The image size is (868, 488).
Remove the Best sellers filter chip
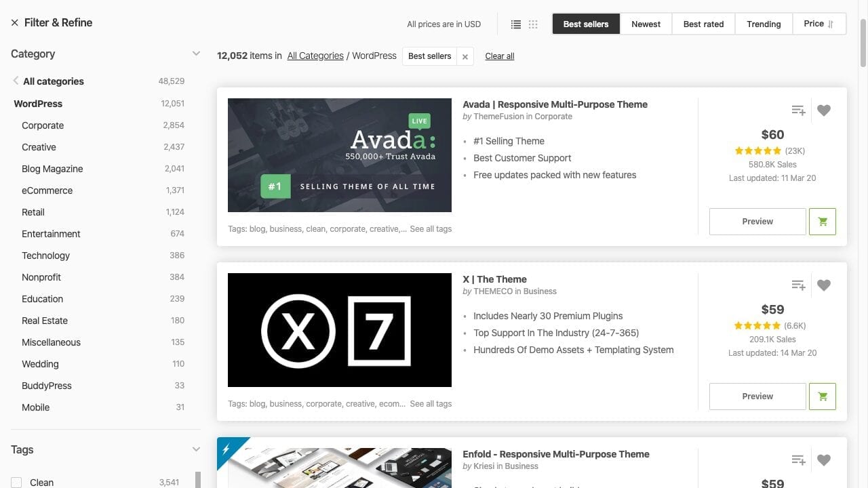click(465, 57)
